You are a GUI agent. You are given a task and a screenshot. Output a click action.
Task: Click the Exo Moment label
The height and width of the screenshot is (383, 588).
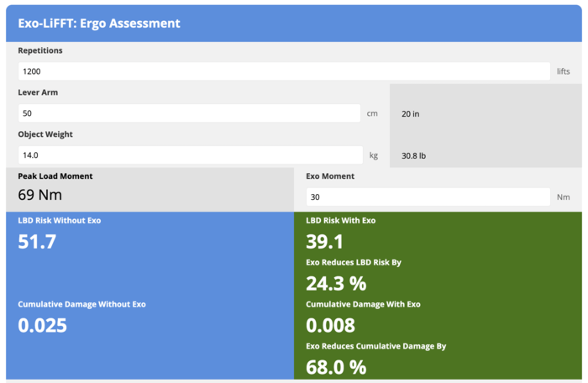(330, 176)
